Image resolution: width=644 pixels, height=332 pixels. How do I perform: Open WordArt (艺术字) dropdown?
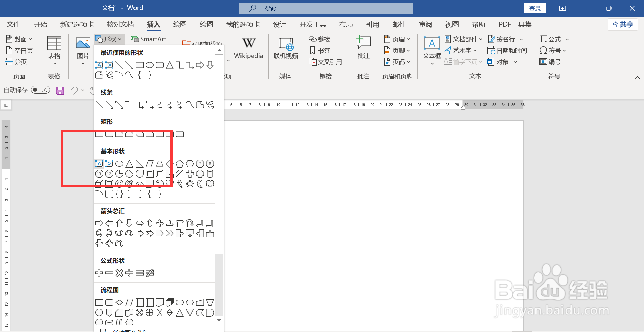point(461,51)
